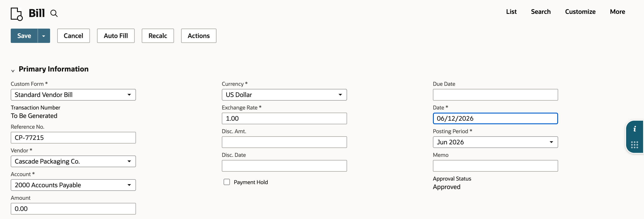
Task: Click the Auto Fill button
Action: pyautogui.click(x=116, y=36)
